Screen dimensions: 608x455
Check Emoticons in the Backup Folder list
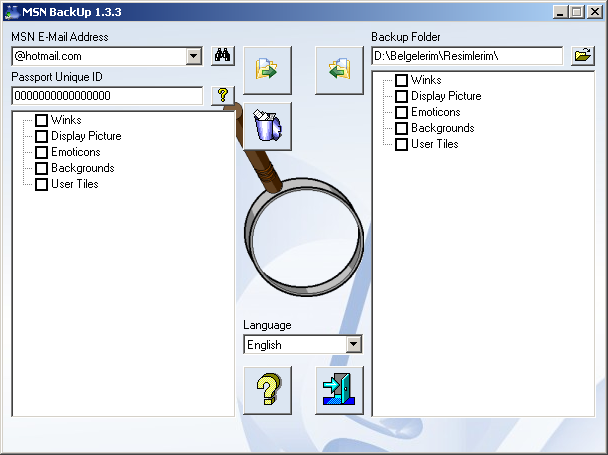click(401, 112)
